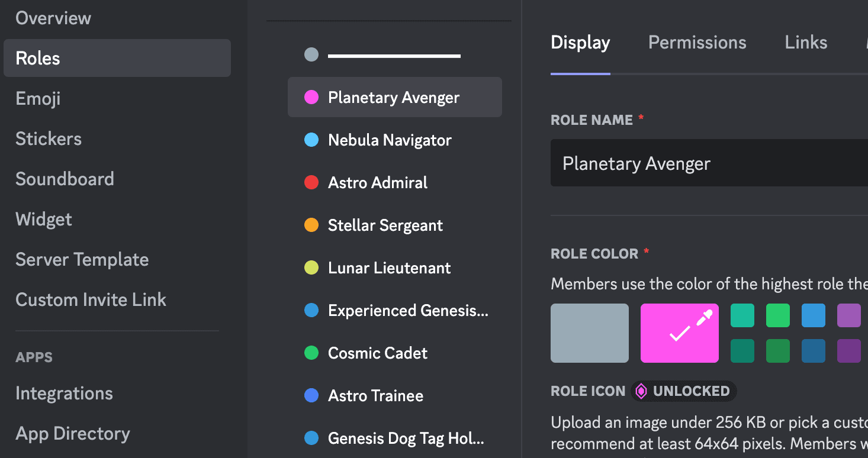The height and width of the screenshot is (458, 868).
Task: Choose the default gray role color
Action: 590,333
